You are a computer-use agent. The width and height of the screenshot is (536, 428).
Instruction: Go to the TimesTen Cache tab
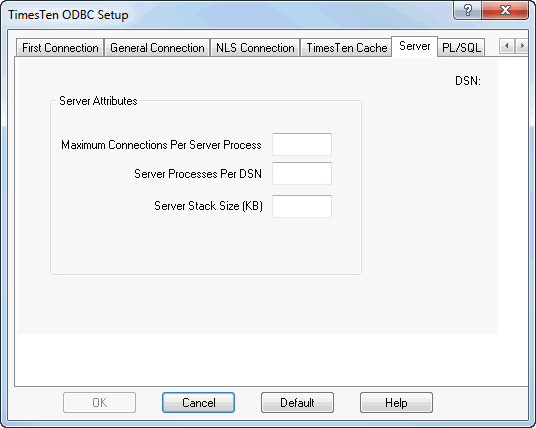point(346,48)
